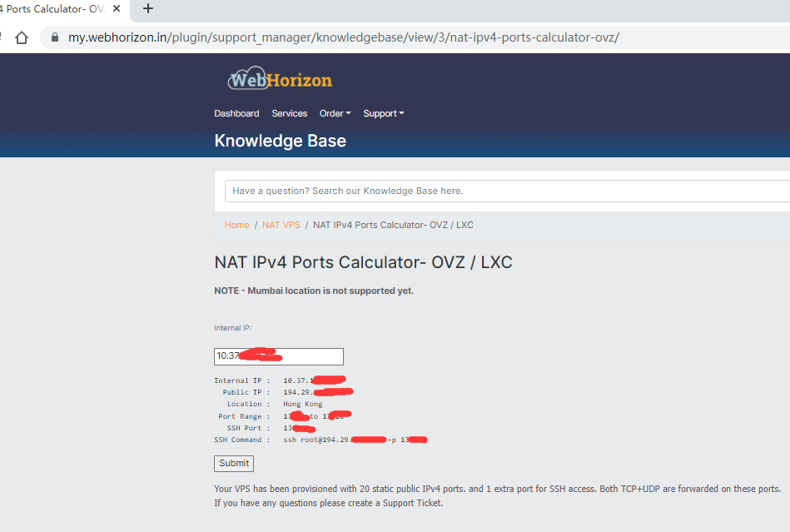Click the WebHorizon logo
The height and width of the screenshot is (532, 790).
(x=281, y=79)
